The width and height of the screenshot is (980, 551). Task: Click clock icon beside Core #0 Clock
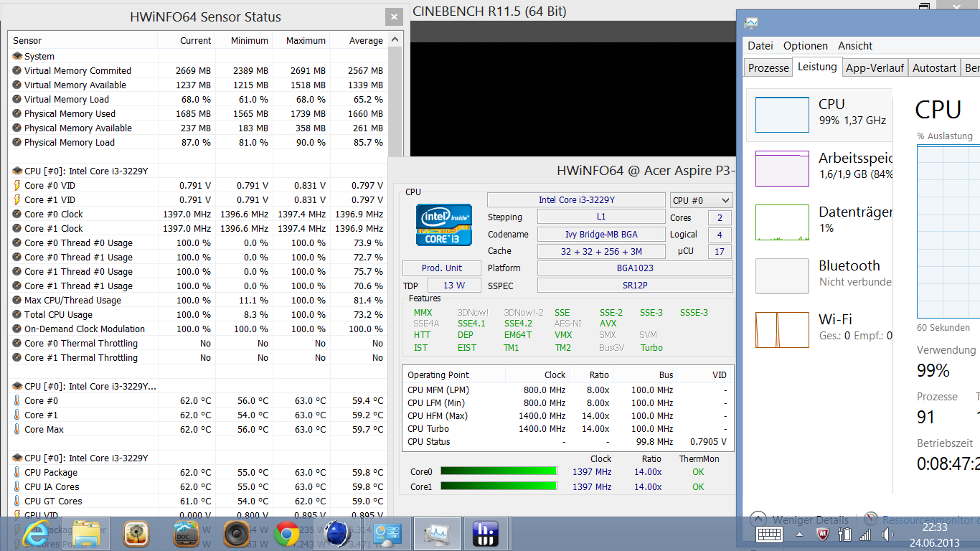point(17,214)
